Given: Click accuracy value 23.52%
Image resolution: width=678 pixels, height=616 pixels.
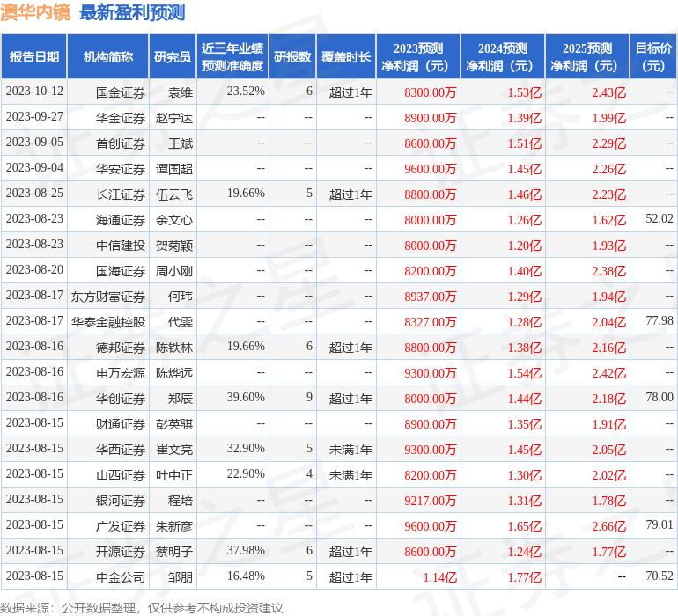Looking at the screenshot, I should 246,92.
